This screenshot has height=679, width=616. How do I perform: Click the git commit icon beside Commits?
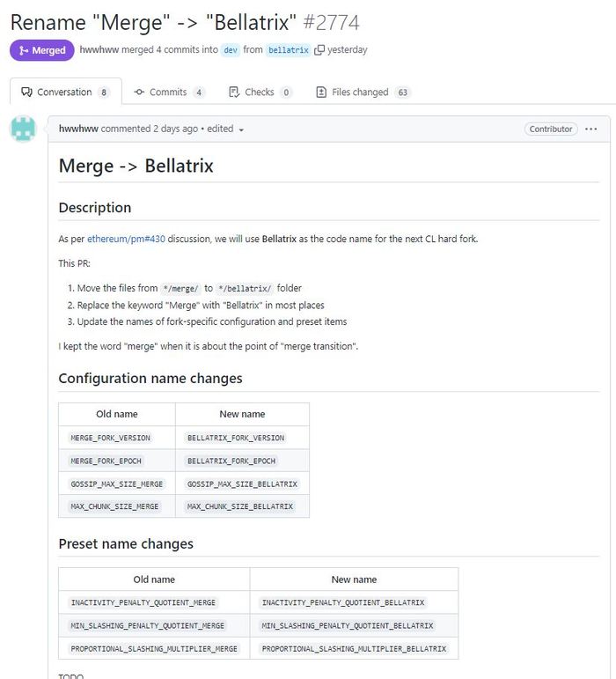[139, 92]
